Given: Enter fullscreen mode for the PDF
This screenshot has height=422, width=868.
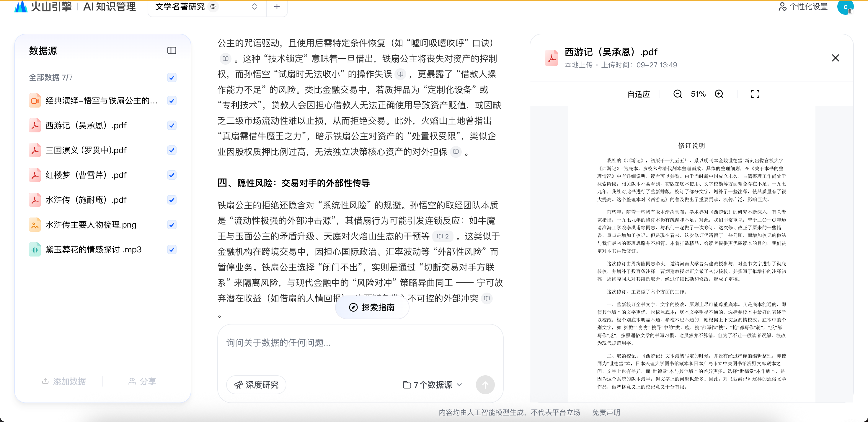Looking at the screenshot, I should coord(755,94).
